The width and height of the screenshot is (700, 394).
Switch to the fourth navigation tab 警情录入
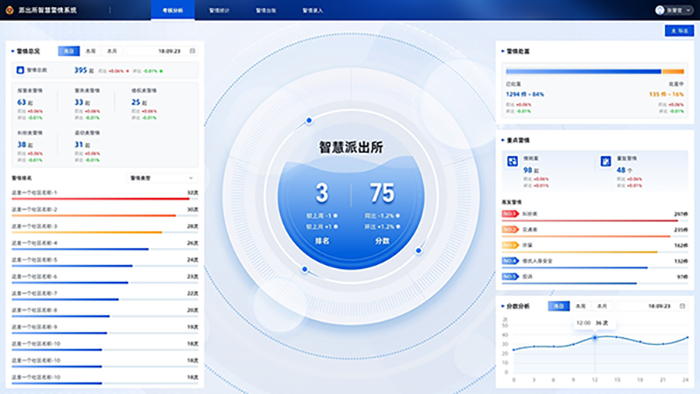click(x=312, y=10)
